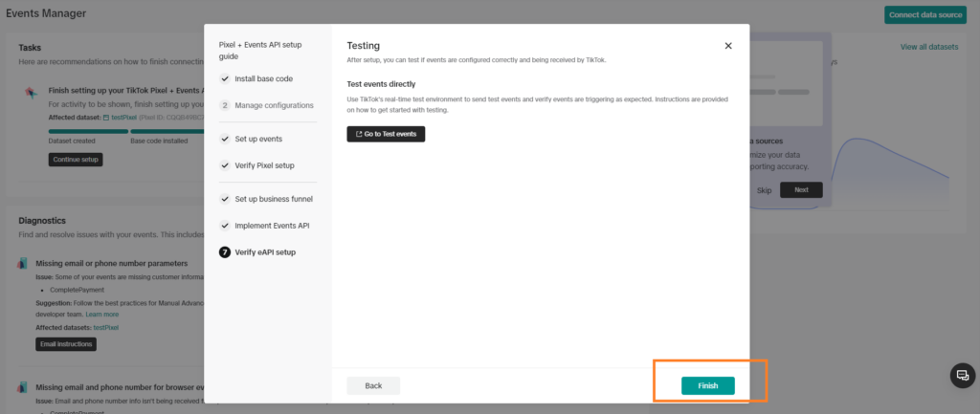Image resolution: width=980 pixels, height=414 pixels.
Task: Close the Testing dialog with X
Action: pyautogui.click(x=728, y=45)
